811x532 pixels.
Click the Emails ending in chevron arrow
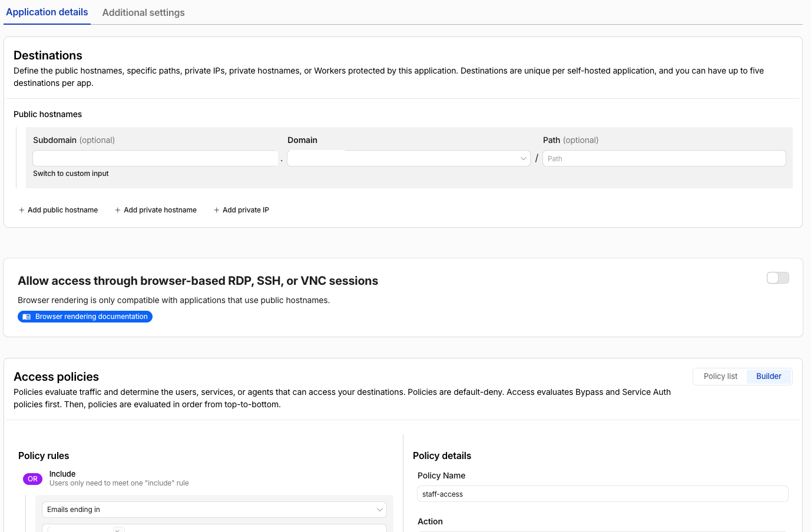[x=380, y=510]
